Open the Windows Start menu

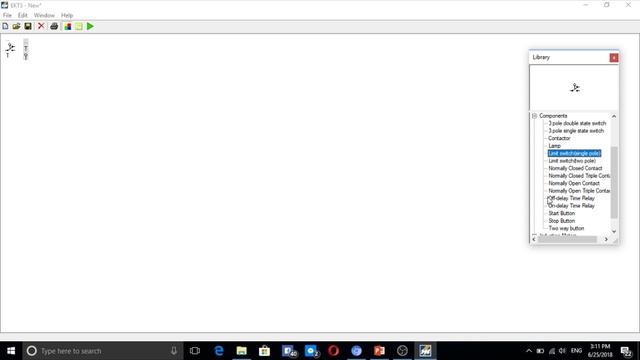coord(11,351)
